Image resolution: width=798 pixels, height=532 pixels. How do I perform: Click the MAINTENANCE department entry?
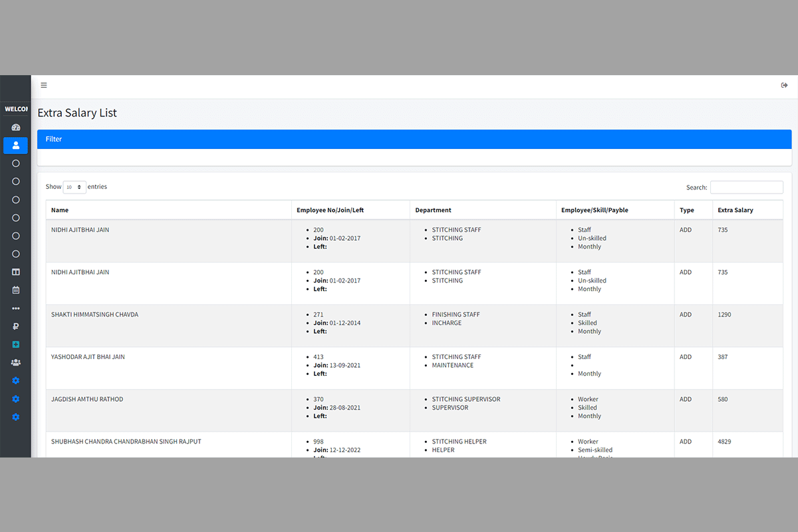(453, 366)
